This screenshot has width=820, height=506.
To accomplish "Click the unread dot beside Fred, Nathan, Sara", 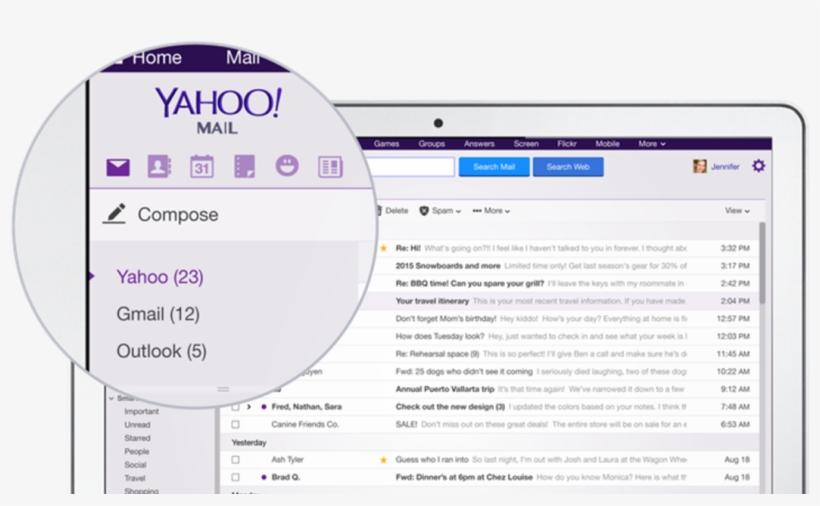I will coord(264,407).
